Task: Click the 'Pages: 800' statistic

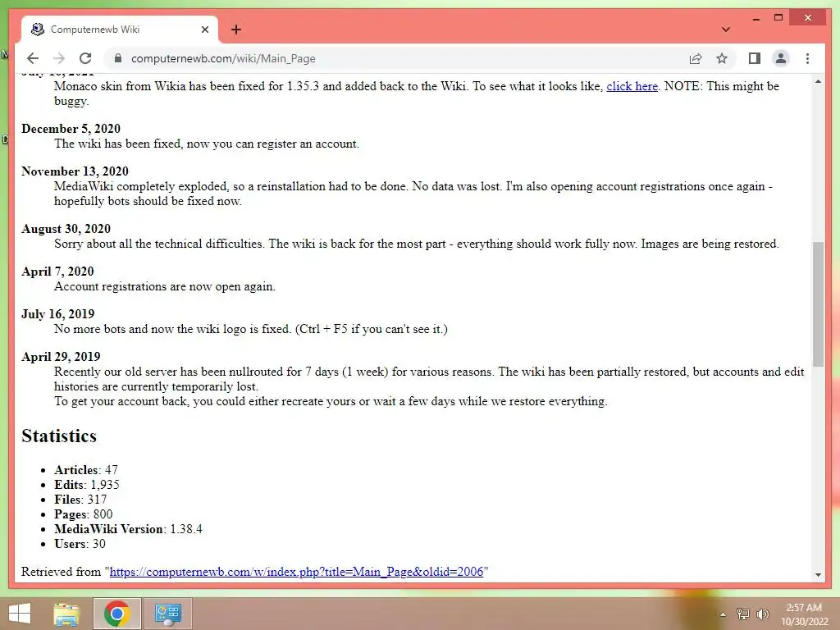Action: click(83, 514)
